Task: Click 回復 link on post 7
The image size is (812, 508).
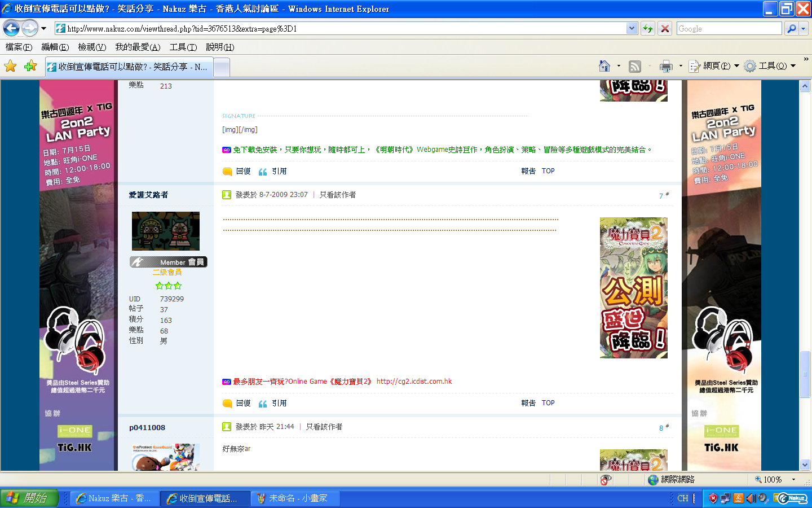Action: point(243,403)
